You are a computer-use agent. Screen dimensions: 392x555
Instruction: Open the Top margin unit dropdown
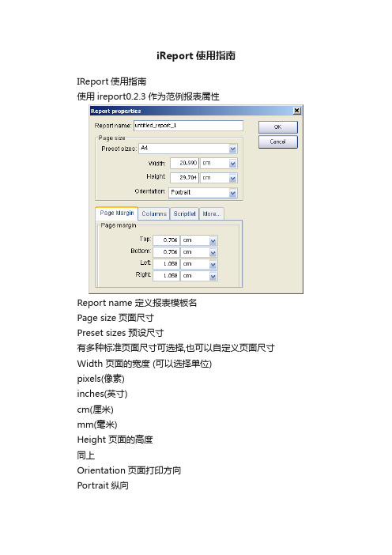click(x=199, y=240)
